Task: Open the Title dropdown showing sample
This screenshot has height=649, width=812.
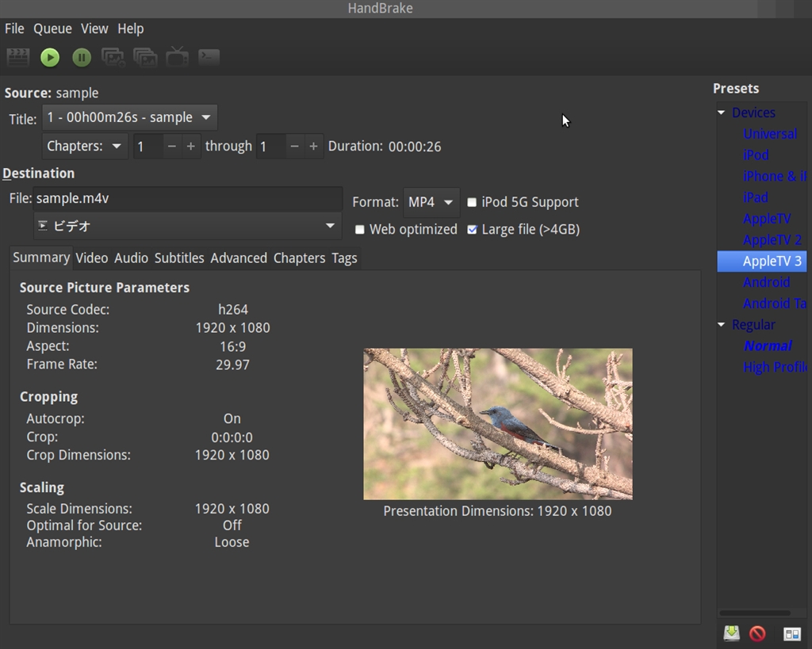Action: pos(129,117)
